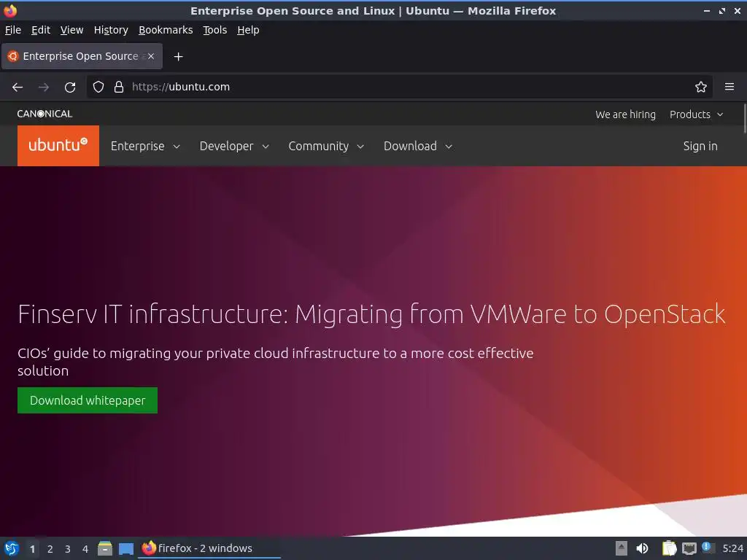
Task: Click the orange Ubuntu logo
Action: [58, 146]
